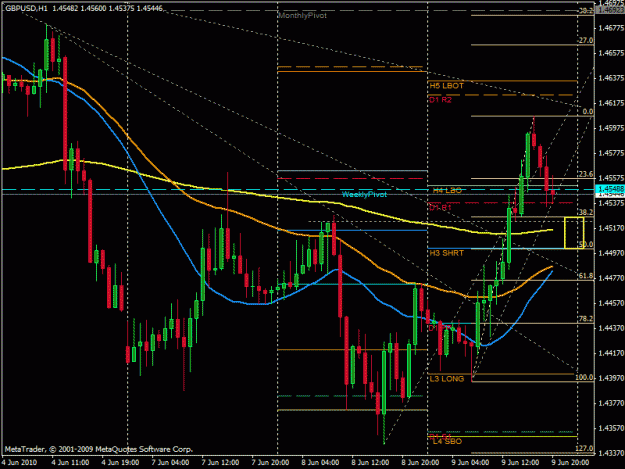Click the MonthlyPivot label
Screen dimensions: 625x469
[303, 16]
